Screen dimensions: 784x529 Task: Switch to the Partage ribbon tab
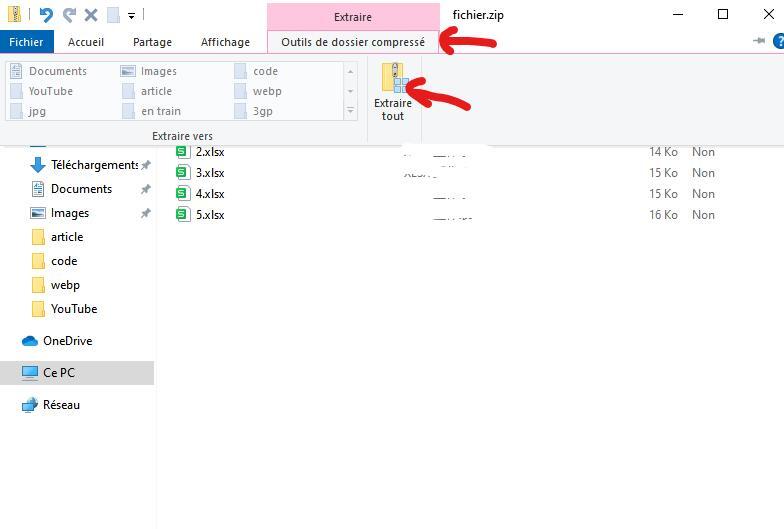pos(152,42)
